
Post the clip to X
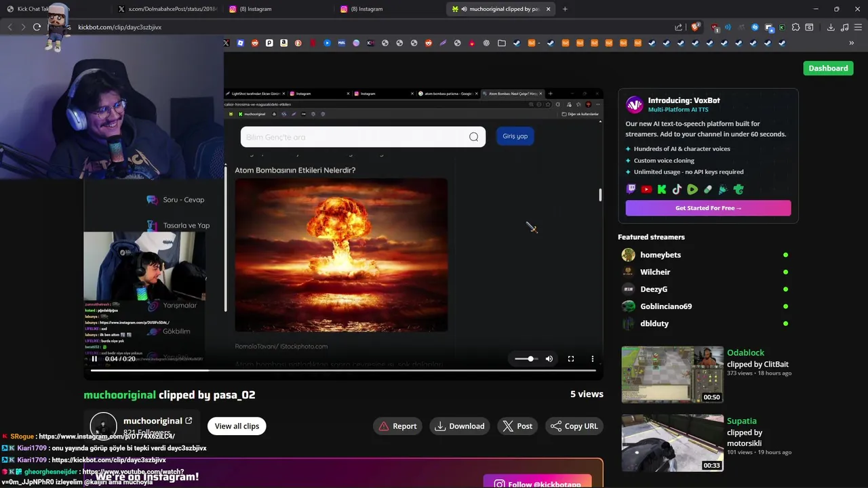(x=517, y=426)
